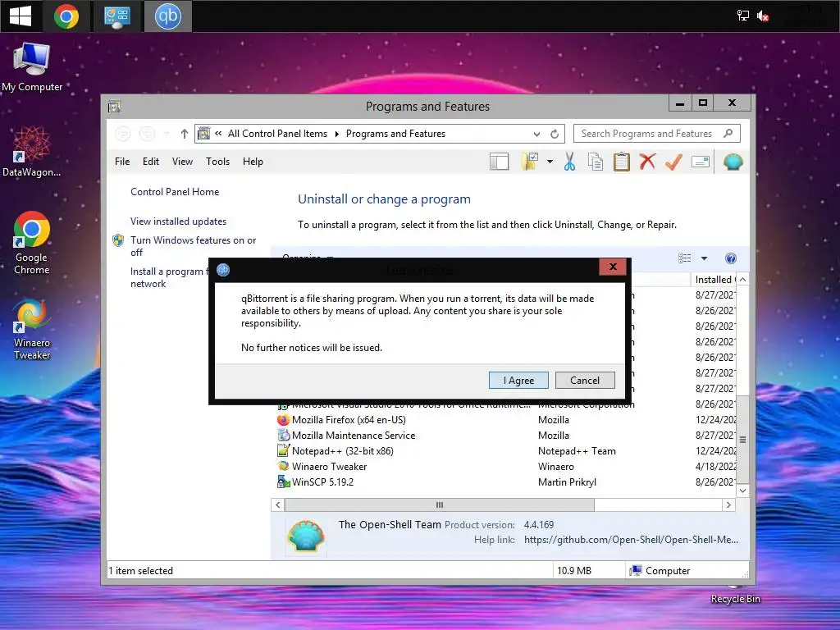The image size is (840, 630).
Task: Go up one level with the arrow
Action: 185,134
